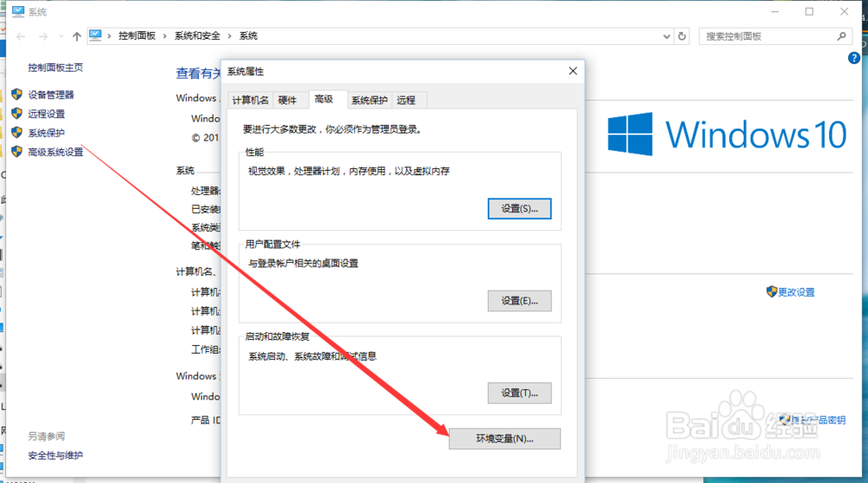Click the 用户配置文件 section heading text
The height and width of the screenshot is (483, 868).
point(273,244)
